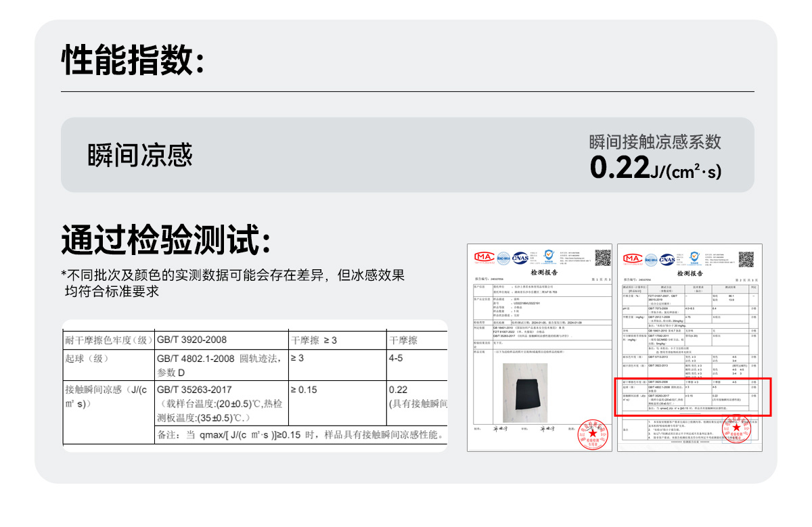Click the 耐干摩擦色牢度（级） table cell
The height and width of the screenshot is (527, 812).
[x=109, y=340]
